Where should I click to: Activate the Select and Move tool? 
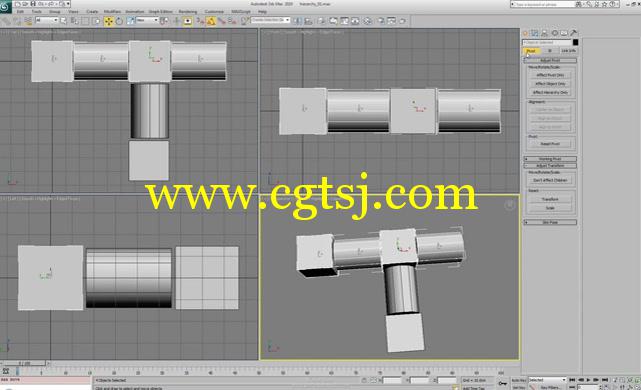(108, 21)
